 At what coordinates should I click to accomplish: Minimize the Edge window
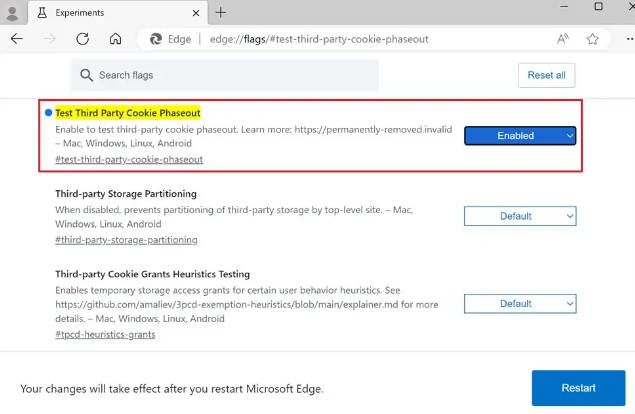564,6
